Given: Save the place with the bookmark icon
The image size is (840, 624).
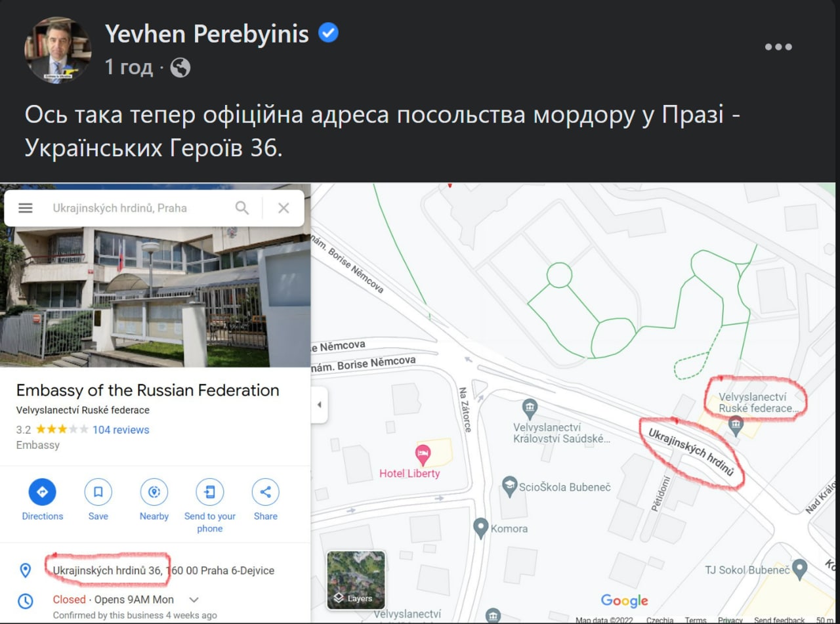Looking at the screenshot, I should pos(98,492).
